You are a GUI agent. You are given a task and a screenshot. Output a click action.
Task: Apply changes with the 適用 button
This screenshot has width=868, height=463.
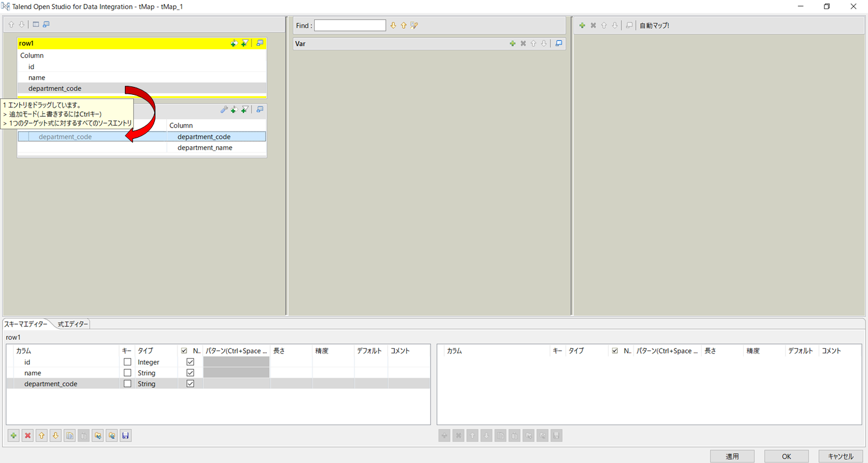(732, 456)
